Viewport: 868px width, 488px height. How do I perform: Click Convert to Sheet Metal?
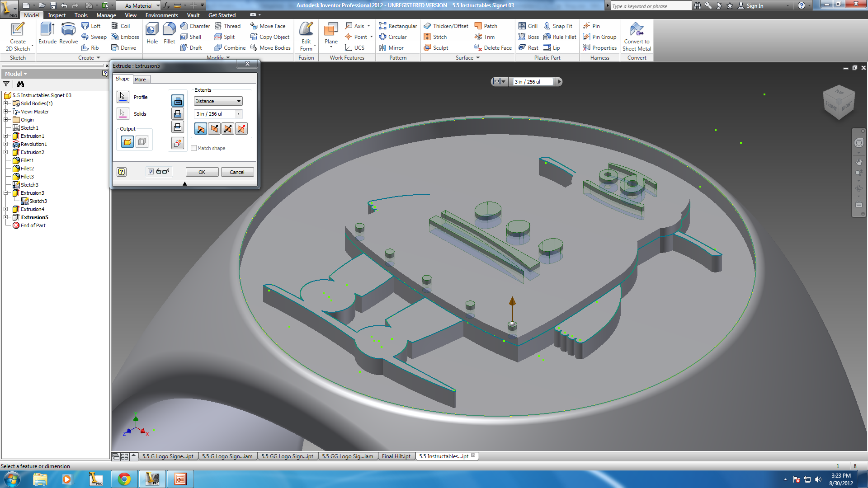tap(637, 37)
